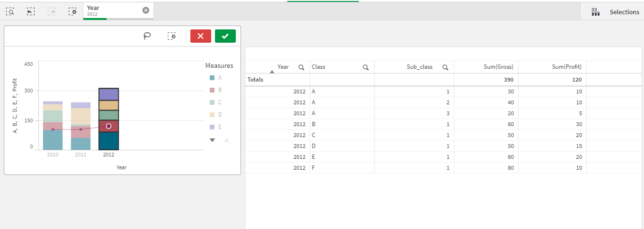The width and height of the screenshot is (644, 229).
Task: Click profit value 15 in D row
Action: 578,146
